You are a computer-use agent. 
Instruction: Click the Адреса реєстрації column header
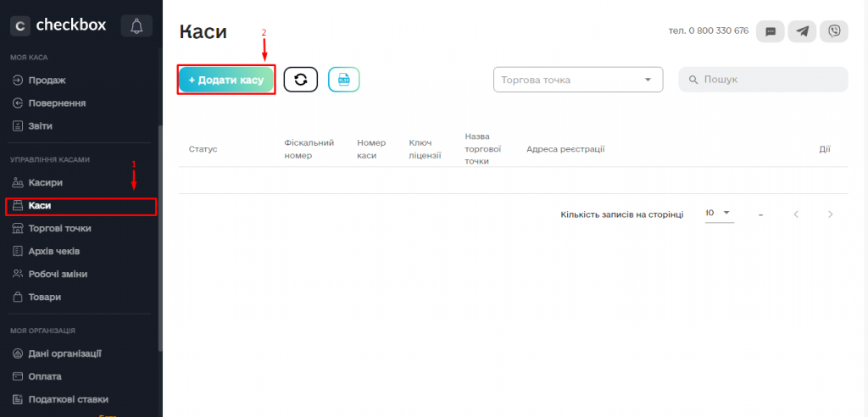click(x=565, y=149)
